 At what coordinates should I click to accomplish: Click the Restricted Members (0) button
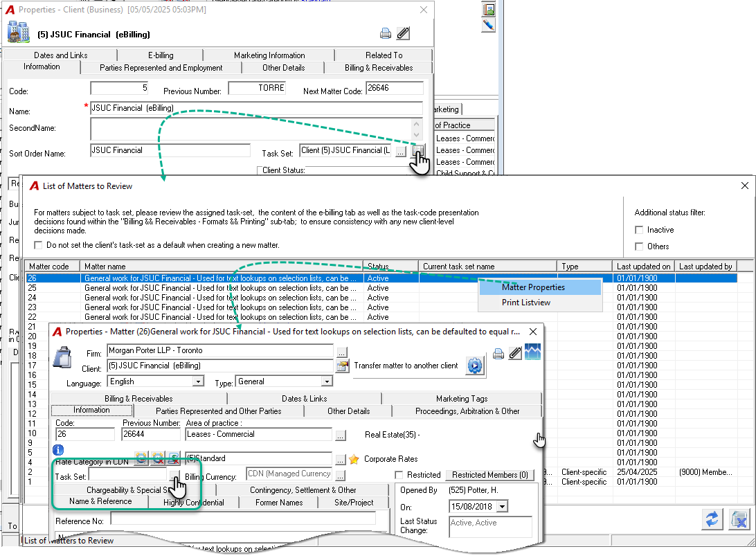(x=490, y=475)
